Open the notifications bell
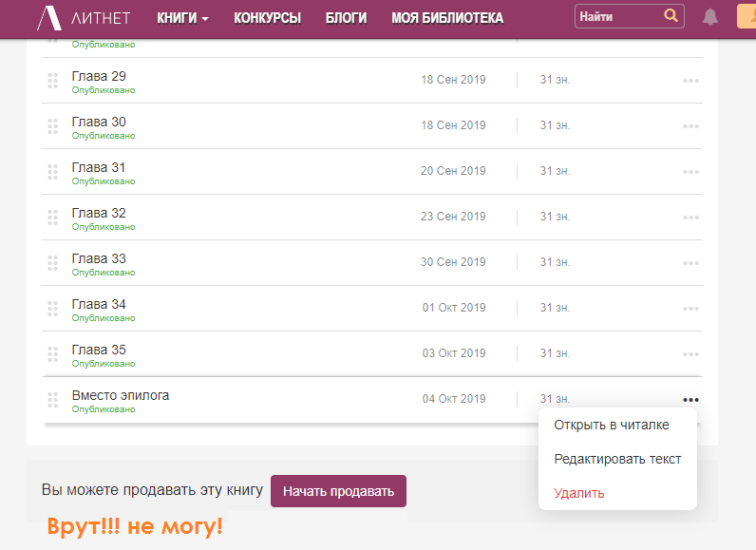Viewport: 756px width, 550px height. click(710, 17)
